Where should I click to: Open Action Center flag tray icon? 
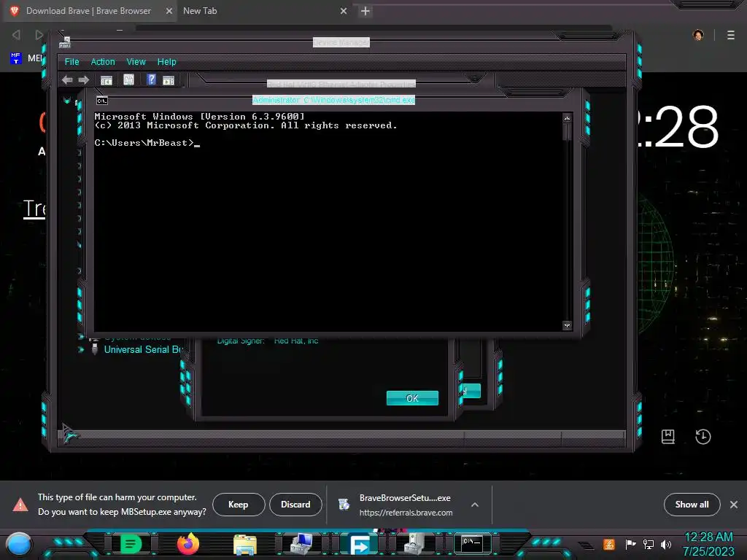point(630,544)
